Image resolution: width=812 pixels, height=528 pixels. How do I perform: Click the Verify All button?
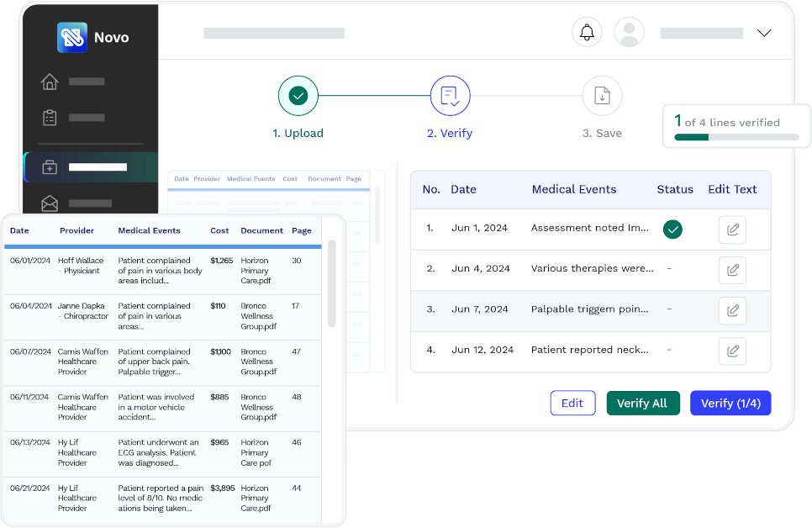[x=643, y=403]
